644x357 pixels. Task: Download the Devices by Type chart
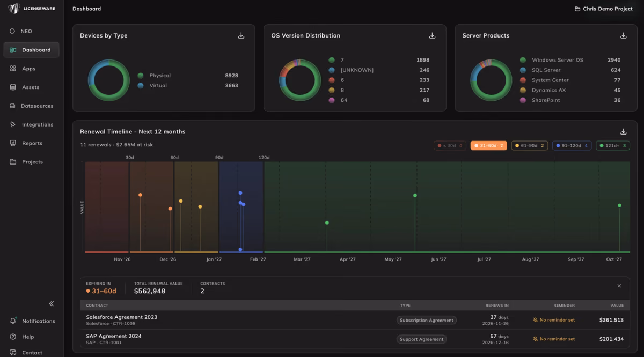(241, 35)
